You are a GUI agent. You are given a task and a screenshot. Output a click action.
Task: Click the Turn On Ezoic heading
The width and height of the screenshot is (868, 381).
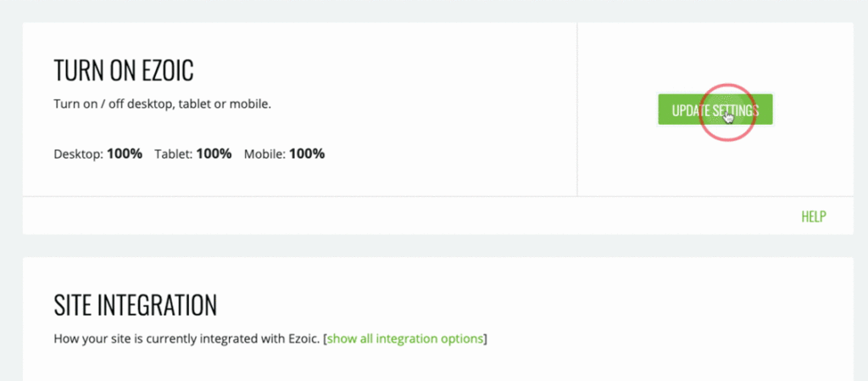[129, 70]
